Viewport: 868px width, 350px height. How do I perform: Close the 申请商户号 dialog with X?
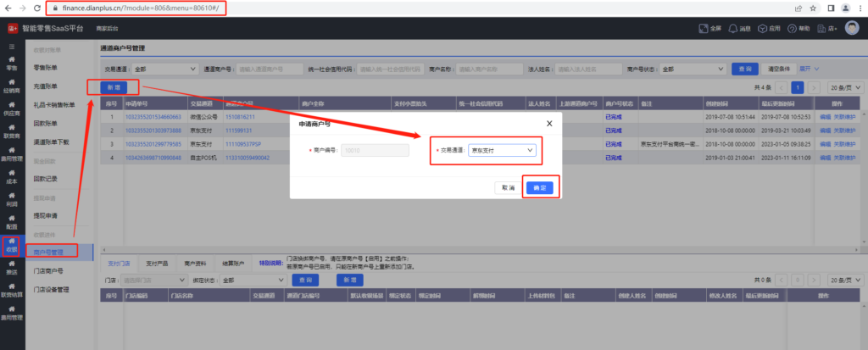click(x=549, y=124)
